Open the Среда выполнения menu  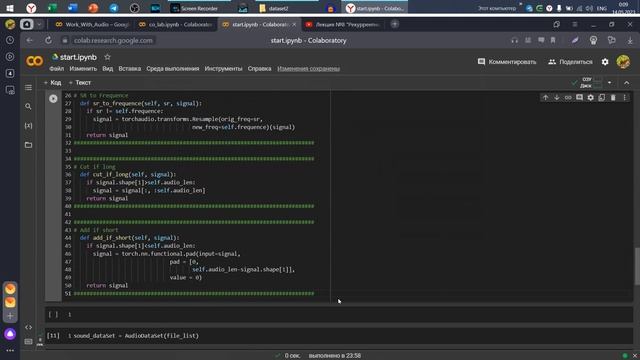(173, 69)
